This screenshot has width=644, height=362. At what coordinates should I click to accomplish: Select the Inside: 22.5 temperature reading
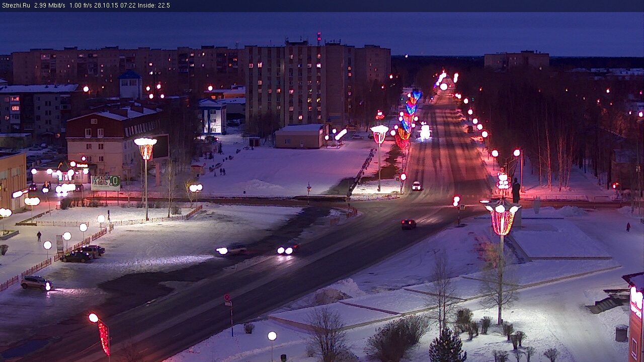tap(153, 6)
